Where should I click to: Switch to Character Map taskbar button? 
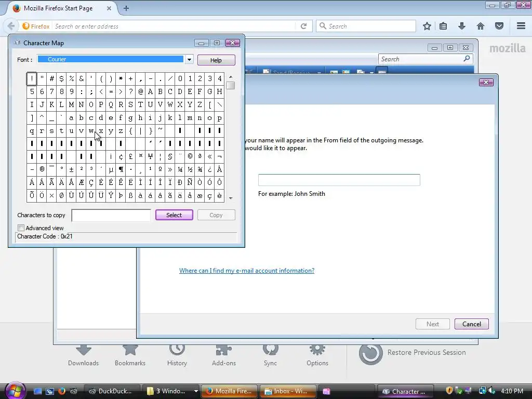click(405, 391)
